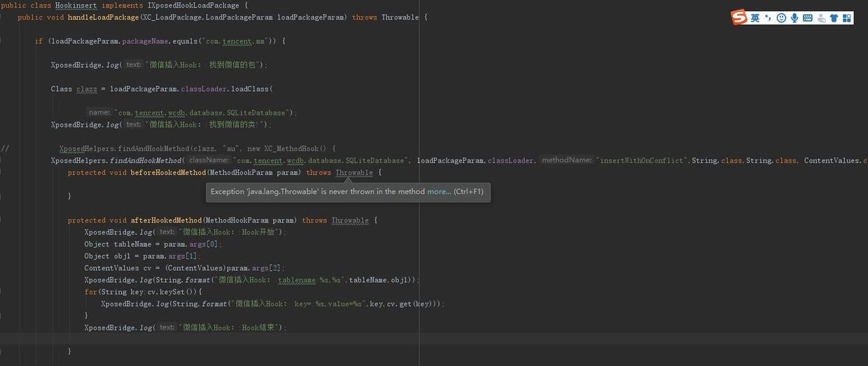Click the 'more...' link in the exception tooltip
This screenshot has width=868, height=366.
[439, 192]
